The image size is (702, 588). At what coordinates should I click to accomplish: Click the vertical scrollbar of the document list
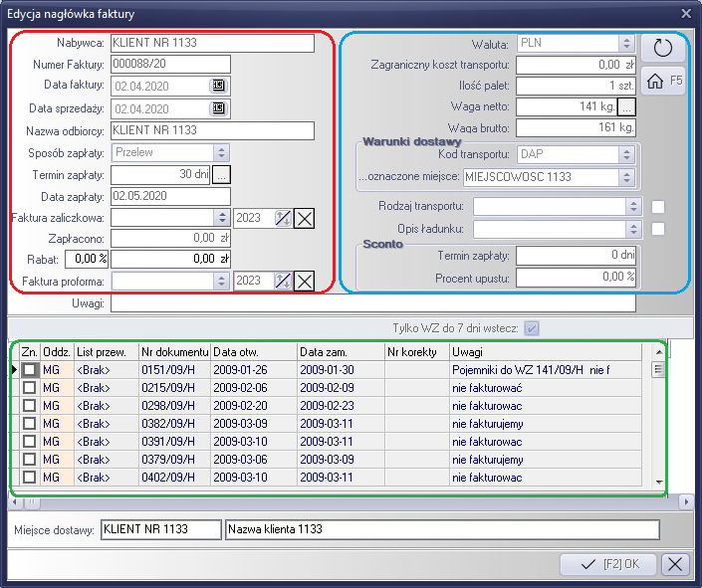pyautogui.click(x=657, y=428)
